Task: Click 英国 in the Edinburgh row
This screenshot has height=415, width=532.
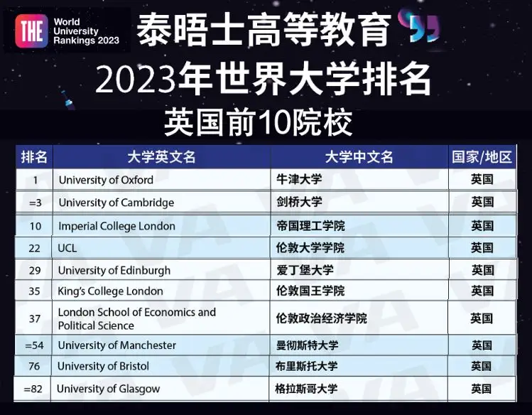Action: (x=482, y=270)
